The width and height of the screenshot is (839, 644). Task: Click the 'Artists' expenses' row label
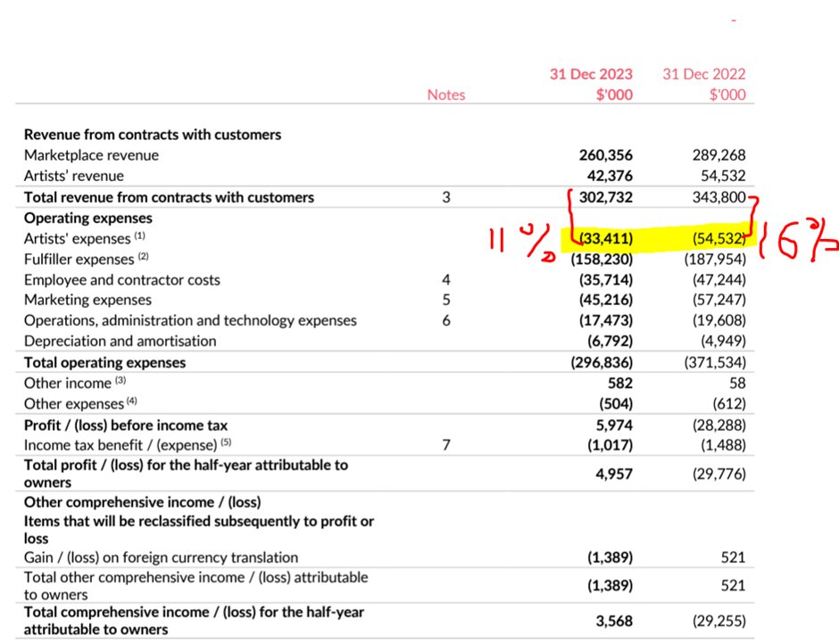(85, 238)
